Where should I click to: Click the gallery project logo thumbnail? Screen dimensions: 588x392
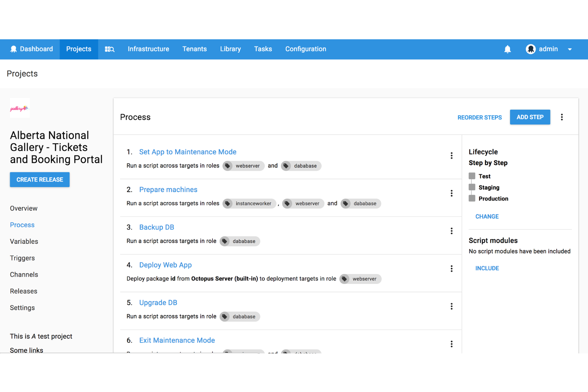pyautogui.click(x=19, y=108)
